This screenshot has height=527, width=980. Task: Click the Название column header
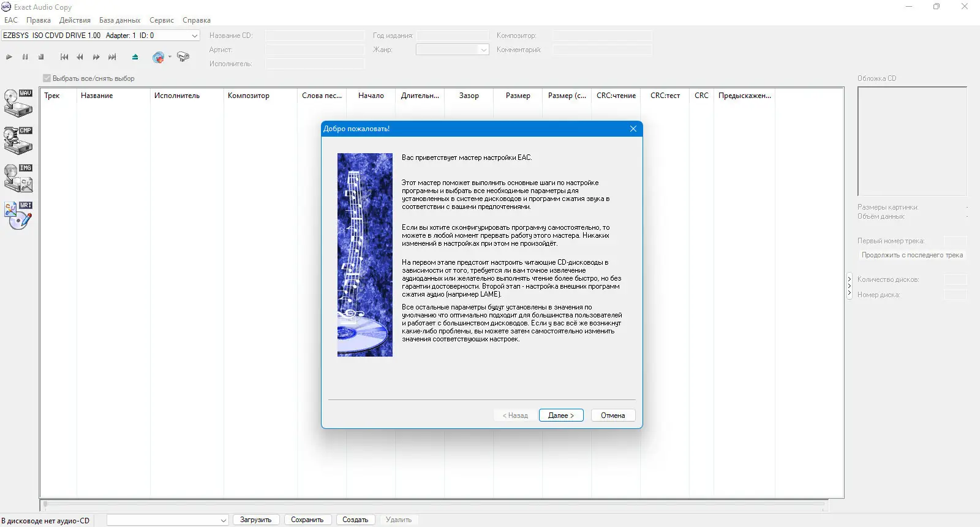pyautogui.click(x=113, y=96)
